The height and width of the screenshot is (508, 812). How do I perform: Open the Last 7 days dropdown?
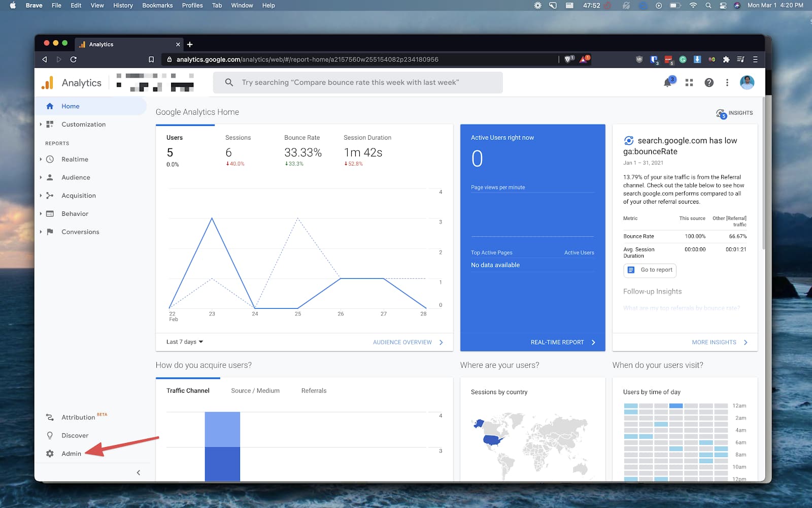[185, 342]
